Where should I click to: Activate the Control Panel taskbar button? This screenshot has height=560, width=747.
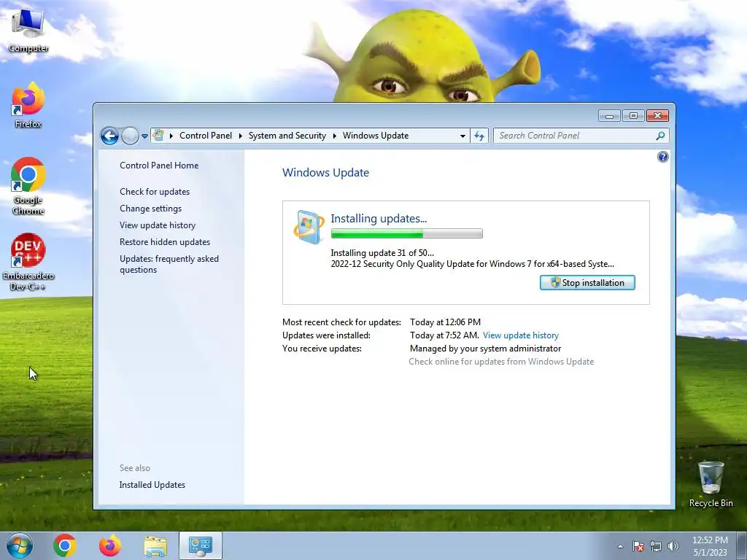pos(201,545)
